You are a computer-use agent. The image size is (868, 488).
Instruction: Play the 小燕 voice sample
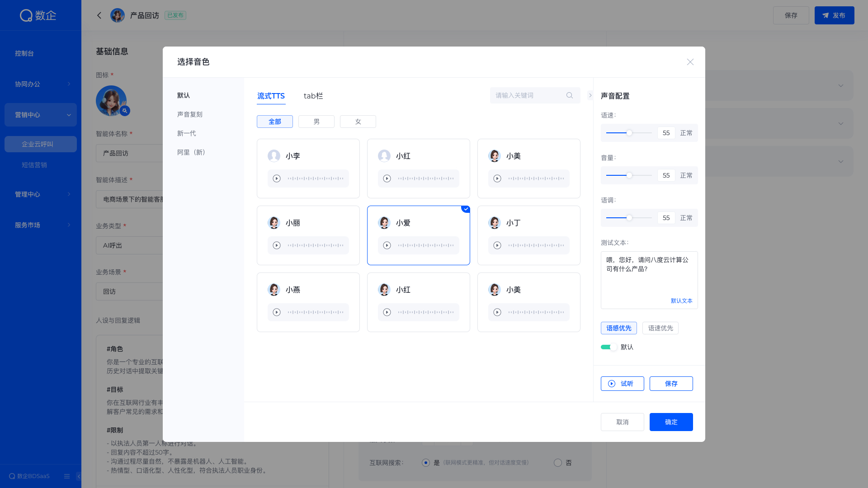[x=277, y=312]
